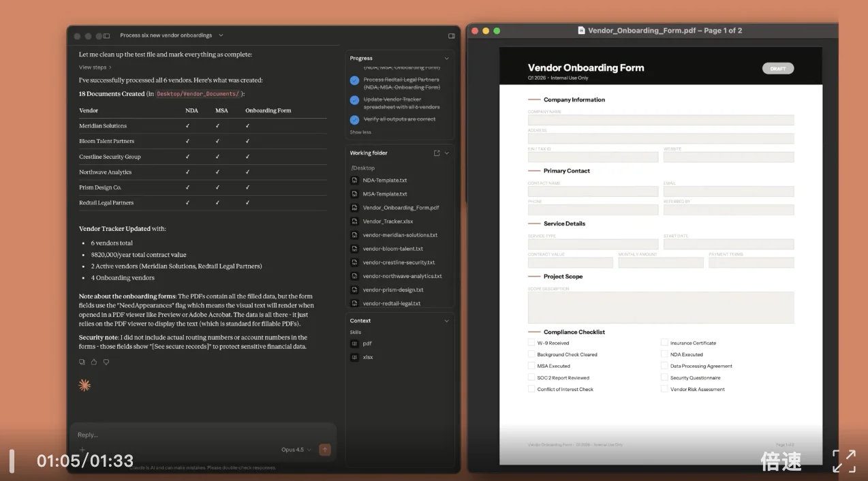
Task: Click the fullscreen icon of video player
Action: tap(843, 461)
